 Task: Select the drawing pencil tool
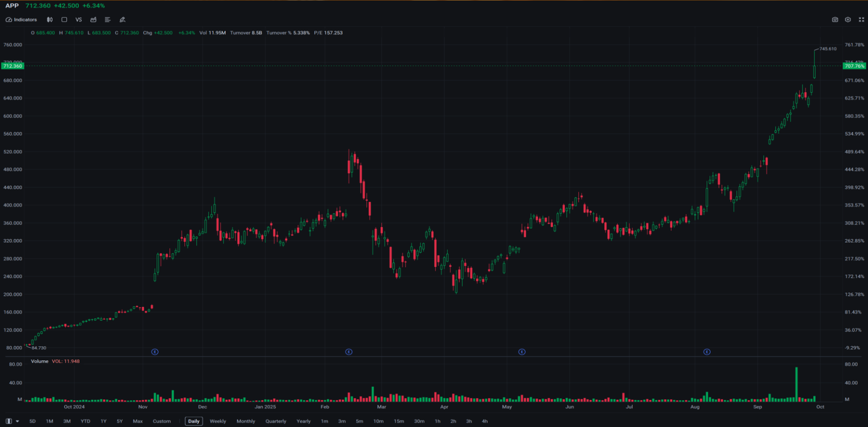coord(123,20)
